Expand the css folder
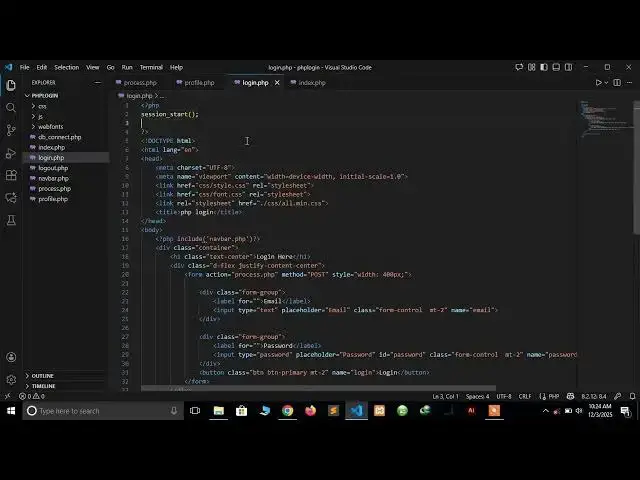 pos(42,106)
